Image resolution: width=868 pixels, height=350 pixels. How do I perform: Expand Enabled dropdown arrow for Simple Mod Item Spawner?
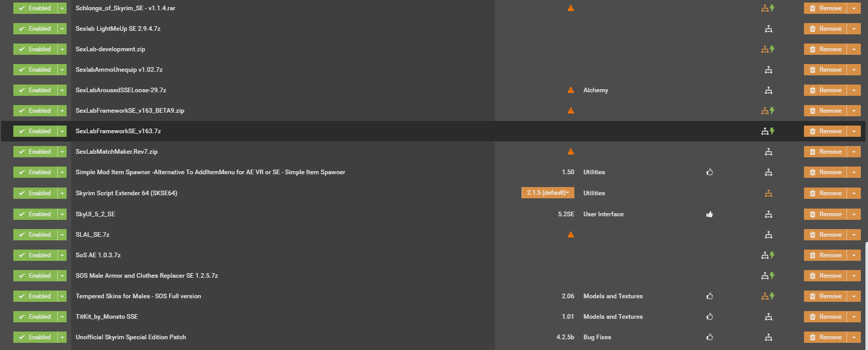click(x=62, y=172)
